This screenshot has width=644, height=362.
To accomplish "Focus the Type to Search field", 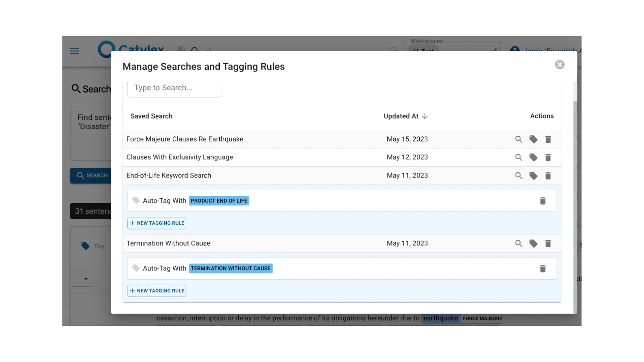I will (x=174, y=88).
